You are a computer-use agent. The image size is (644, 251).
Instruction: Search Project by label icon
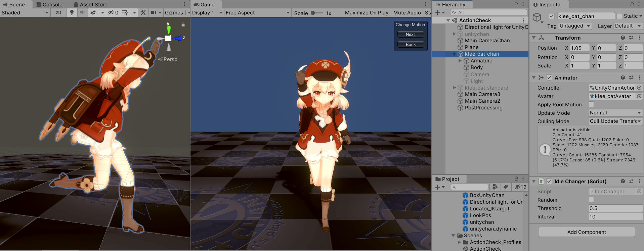505,187
